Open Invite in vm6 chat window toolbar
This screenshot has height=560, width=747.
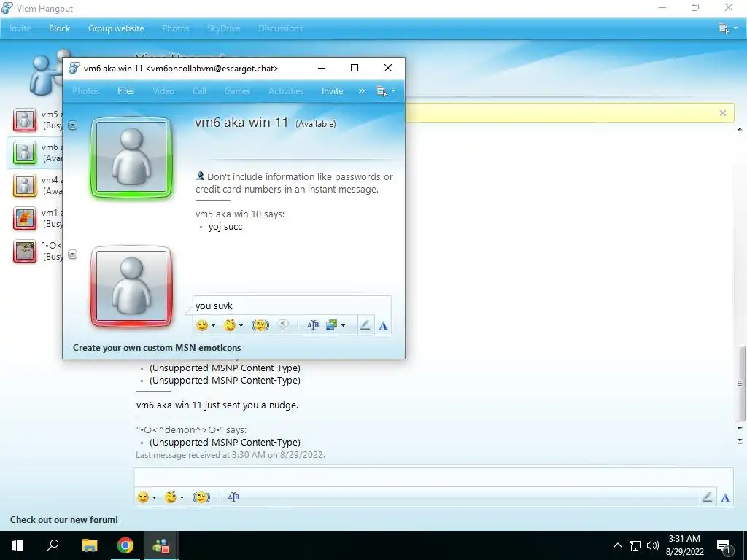[x=332, y=91]
